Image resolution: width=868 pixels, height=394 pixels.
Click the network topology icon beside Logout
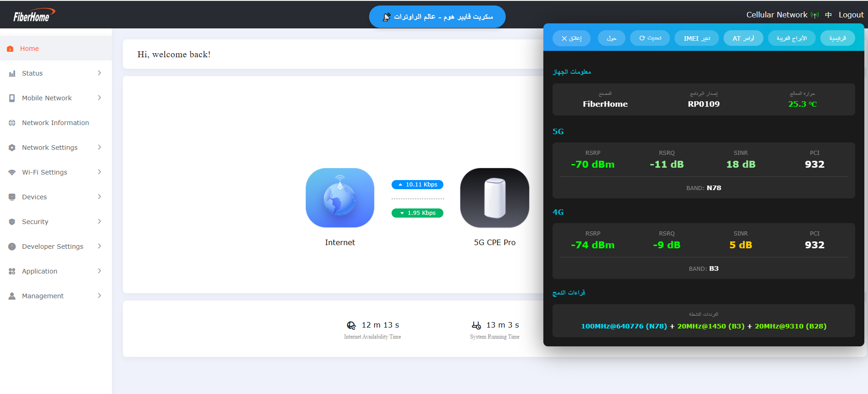[x=828, y=15]
